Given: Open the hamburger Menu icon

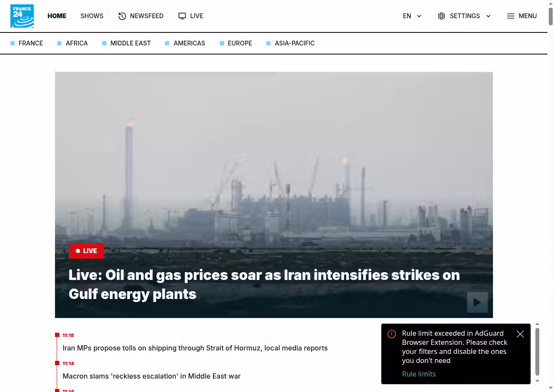Looking at the screenshot, I should click(511, 16).
